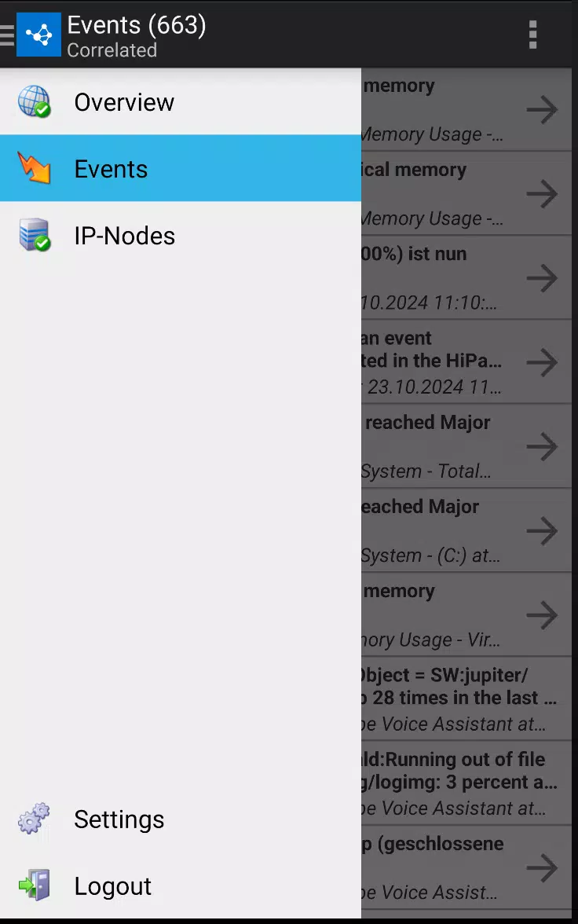Open IP-Nodes from the drawer
Viewport: 578px width, 924px height.
(181, 235)
